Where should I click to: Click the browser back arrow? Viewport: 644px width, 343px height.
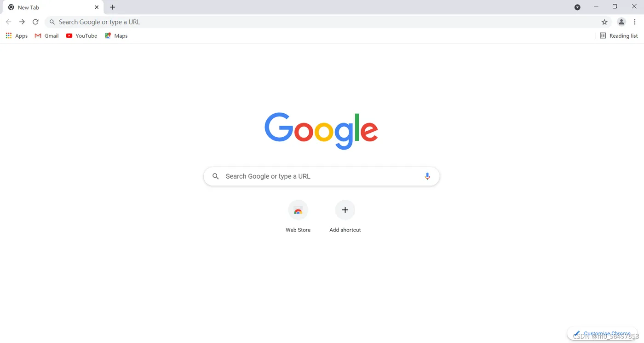pyautogui.click(x=8, y=22)
